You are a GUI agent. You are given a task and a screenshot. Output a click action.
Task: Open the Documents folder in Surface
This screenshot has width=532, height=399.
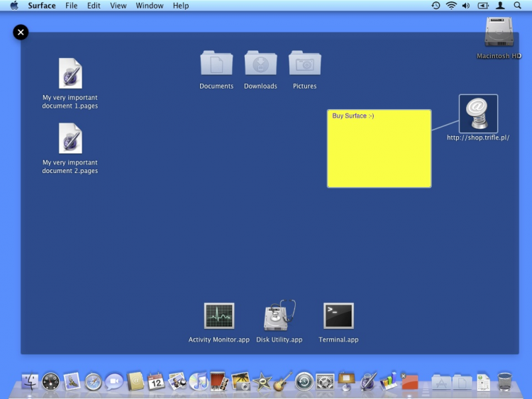216,63
